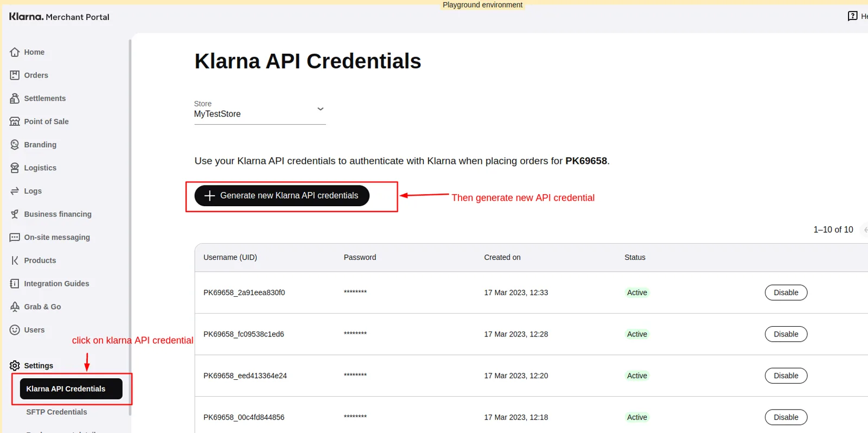Viewport: 868px width, 433px height.
Task: Click Active status of PK69658_2a91eea830f0
Action: pos(637,292)
